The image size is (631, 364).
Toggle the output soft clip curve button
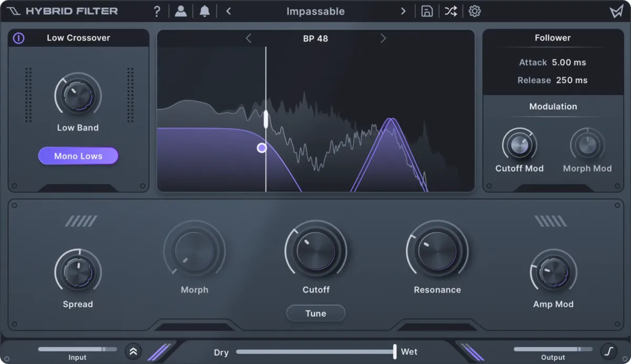click(609, 351)
